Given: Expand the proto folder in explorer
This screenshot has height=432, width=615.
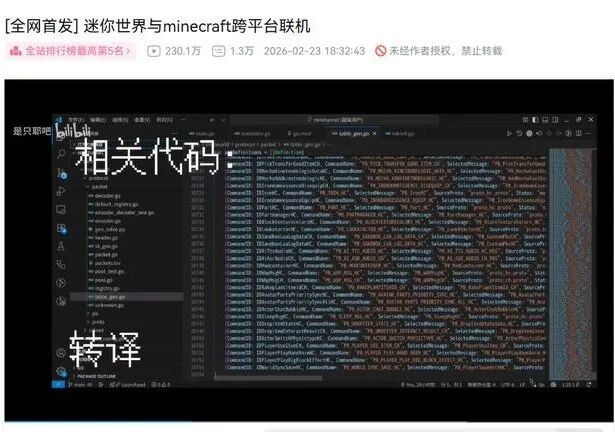Looking at the screenshot, I should point(97,322).
